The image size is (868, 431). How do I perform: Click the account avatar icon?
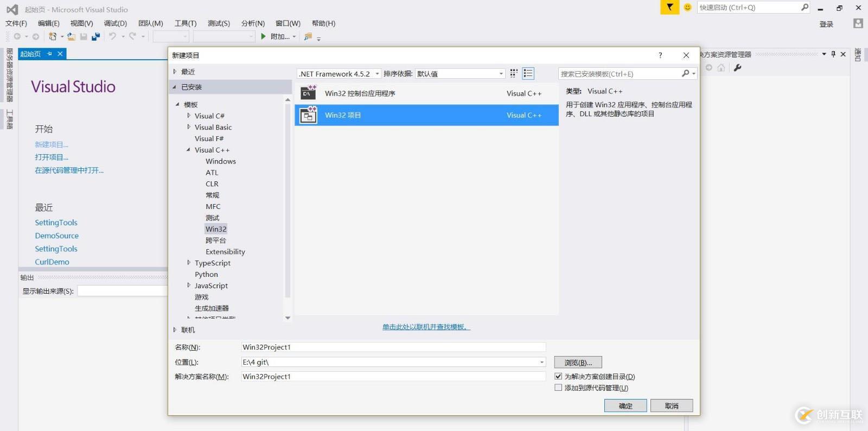pyautogui.click(x=858, y=23)
